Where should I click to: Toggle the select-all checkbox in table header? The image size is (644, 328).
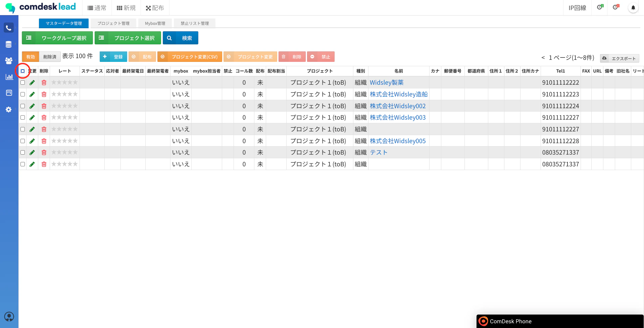click(x=23, y=71)
